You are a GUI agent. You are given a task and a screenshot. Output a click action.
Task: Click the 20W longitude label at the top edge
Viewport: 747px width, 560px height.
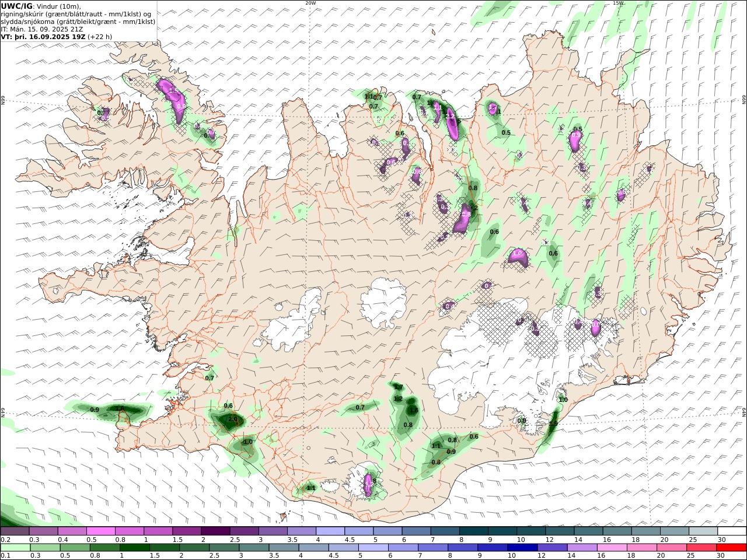310,3
